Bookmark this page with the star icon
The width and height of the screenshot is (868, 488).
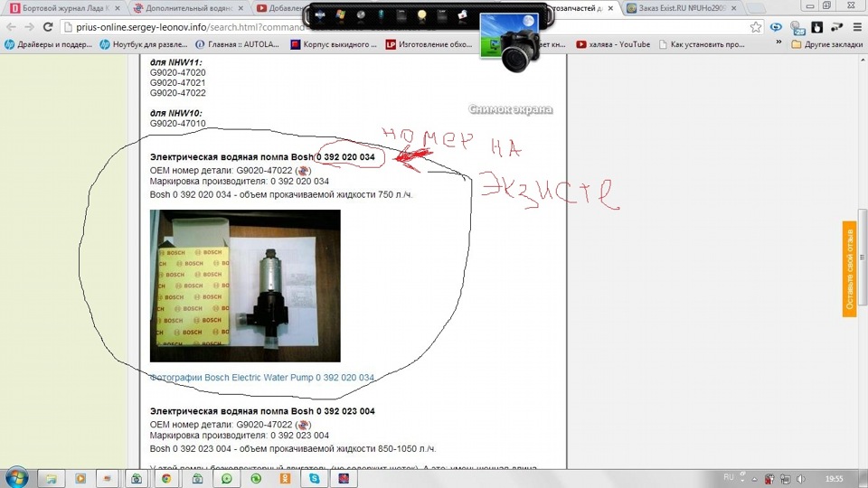click(756, 26)
